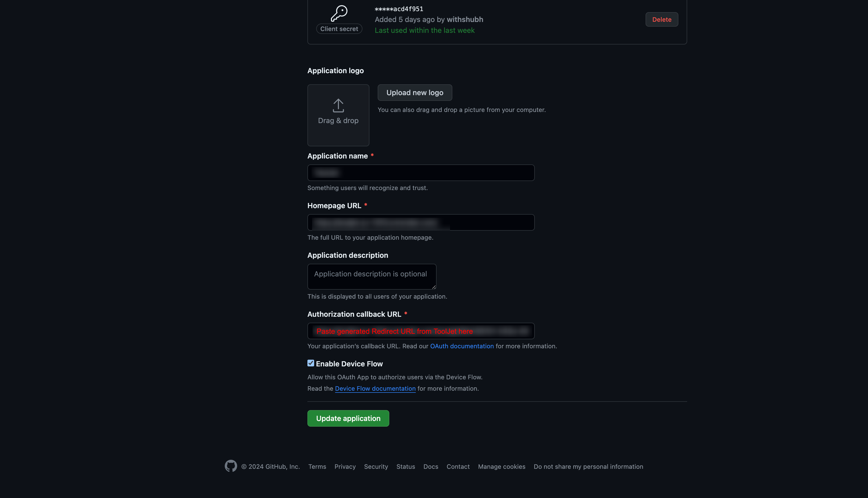
Task: Click the client secret key icon
Action: pyautogui.click(x=339, y=13)
